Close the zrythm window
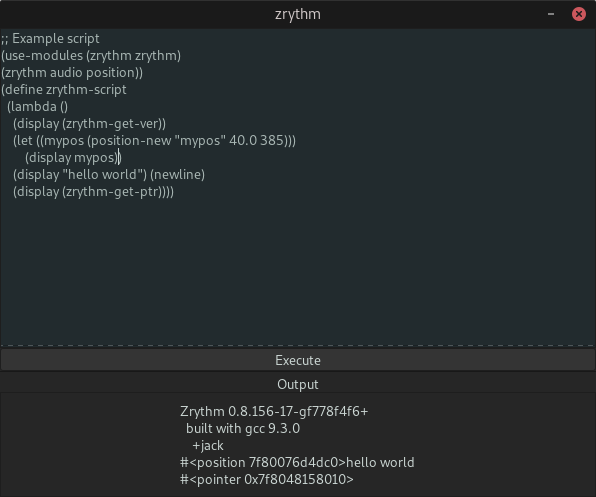This screenshot has width=596, height=497. click(x=579, y=14)
